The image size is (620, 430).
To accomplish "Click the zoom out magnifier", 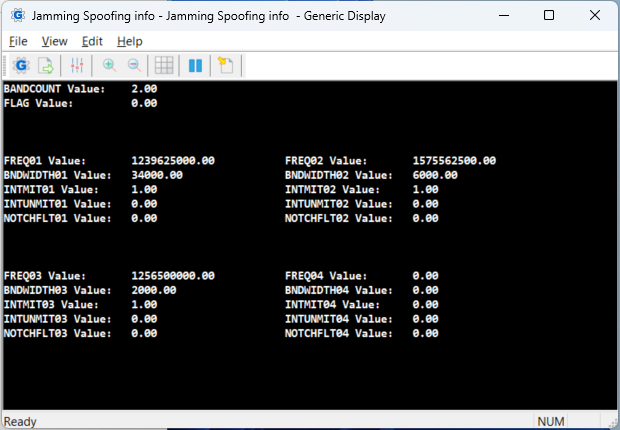I will point(133,65).
